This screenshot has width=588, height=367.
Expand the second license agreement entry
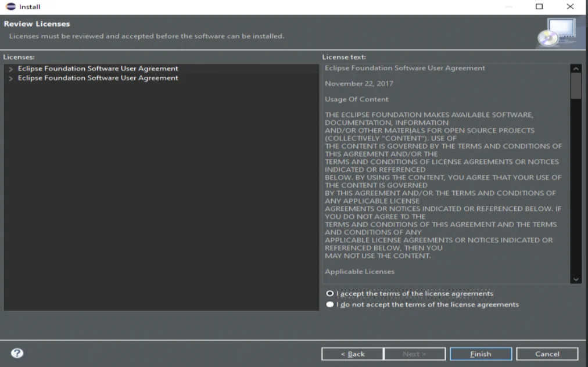[x=10, y=77]
